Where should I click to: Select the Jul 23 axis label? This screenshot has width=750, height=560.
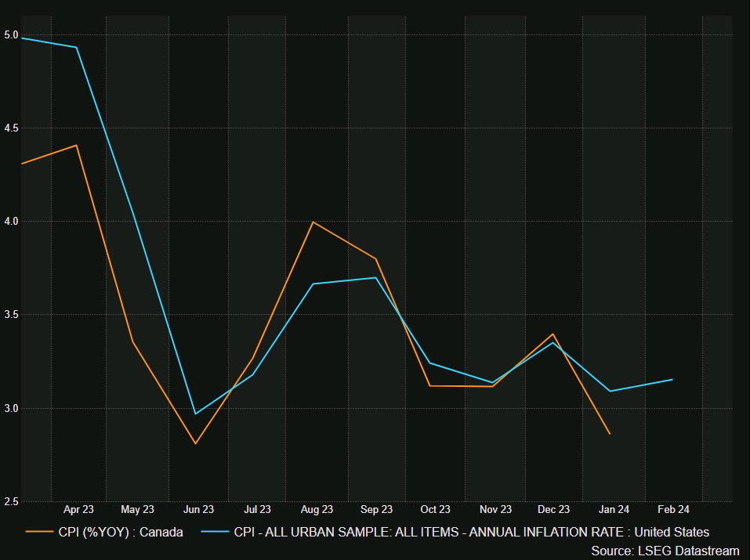(x=258, y=509)
